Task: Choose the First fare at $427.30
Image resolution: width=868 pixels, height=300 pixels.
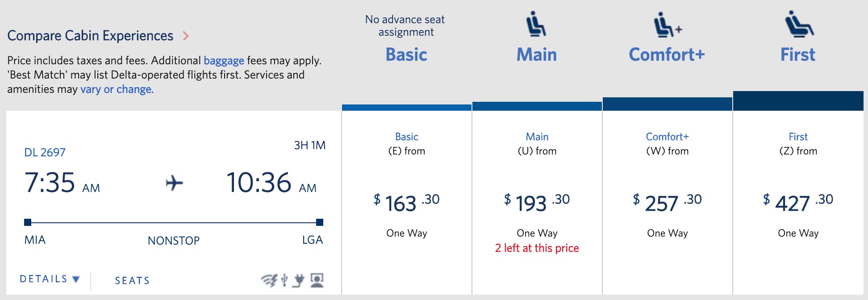Action: click(x=798, y=203)
